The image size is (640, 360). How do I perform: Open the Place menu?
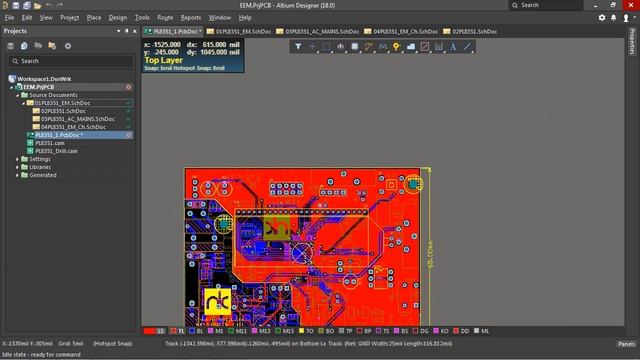click(x=93, y=18)
